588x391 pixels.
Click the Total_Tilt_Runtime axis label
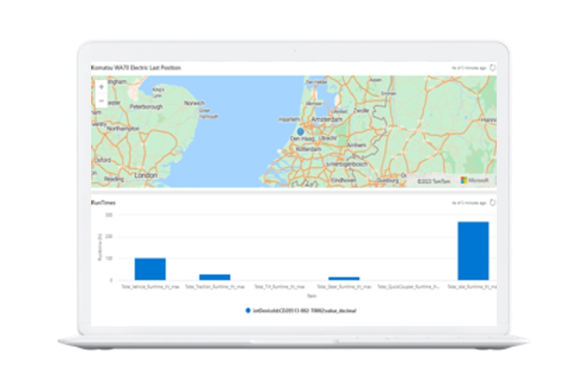(280, 287)
